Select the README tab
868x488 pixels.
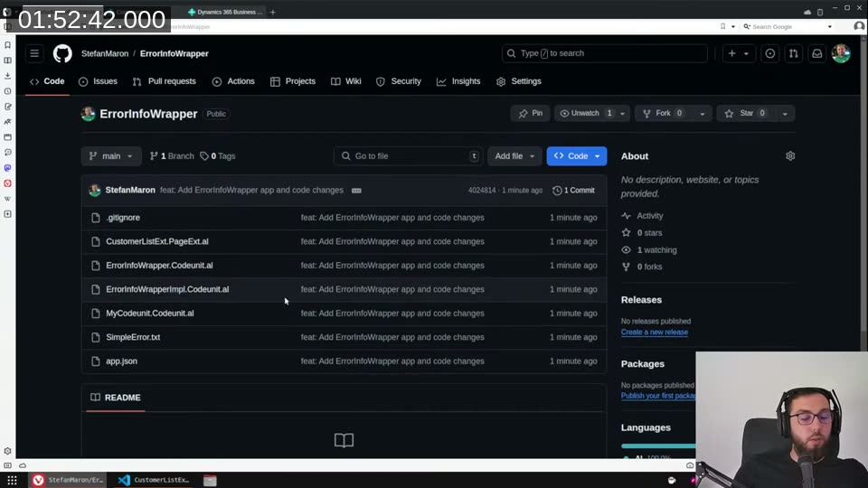116,398
